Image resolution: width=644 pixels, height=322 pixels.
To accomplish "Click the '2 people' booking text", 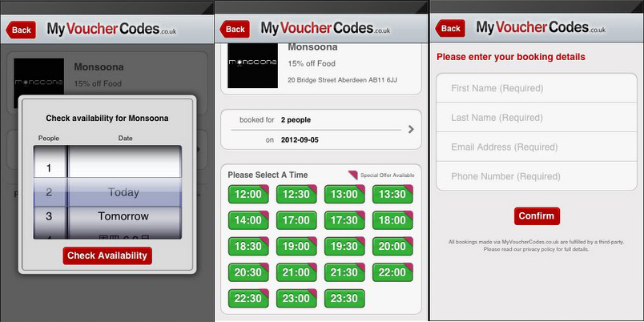I will [296, 120].
